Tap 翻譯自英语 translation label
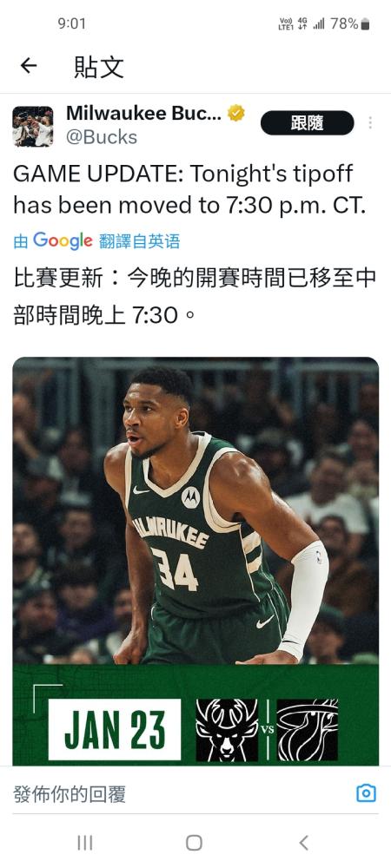391x868 pixels. click(x=140, y=241)
